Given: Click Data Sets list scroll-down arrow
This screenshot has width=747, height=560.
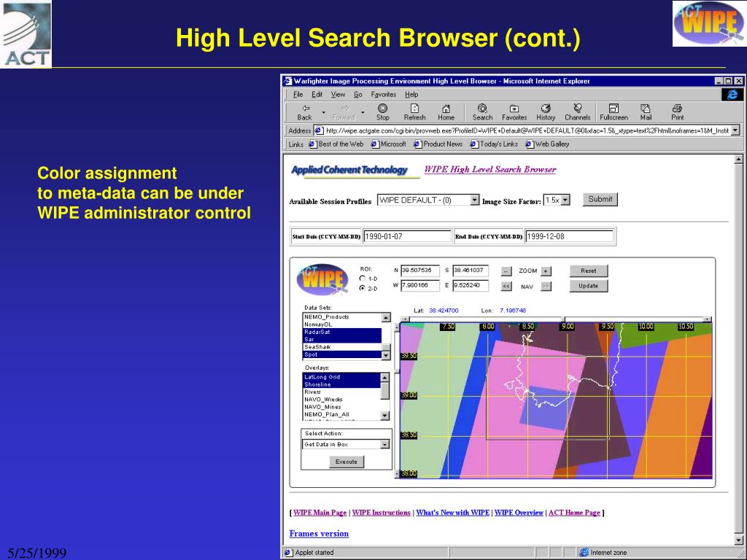Looking at the screenshot, I should tap(386, 355).
